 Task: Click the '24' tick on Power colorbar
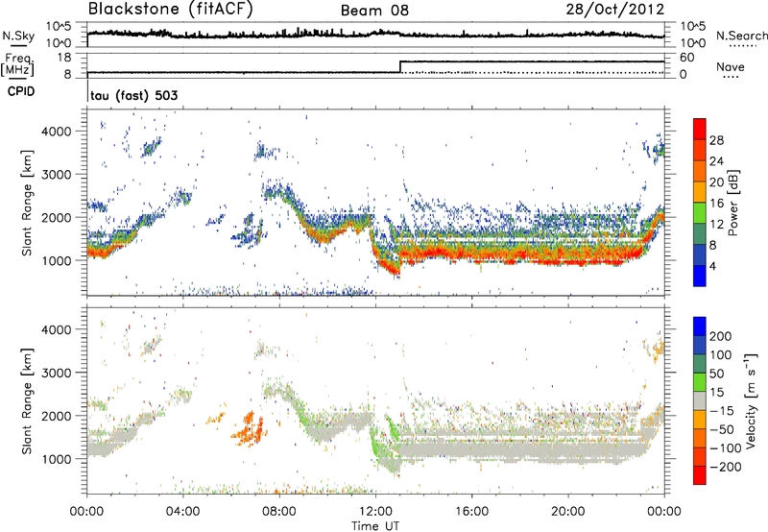click(716, 161)
